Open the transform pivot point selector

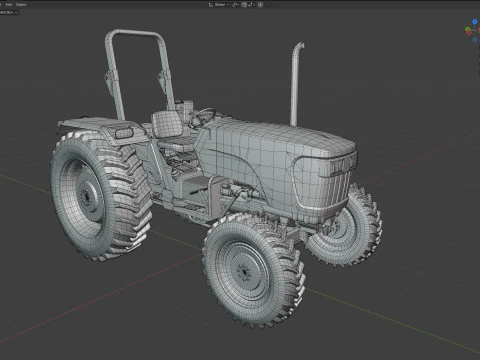(235, 5)
